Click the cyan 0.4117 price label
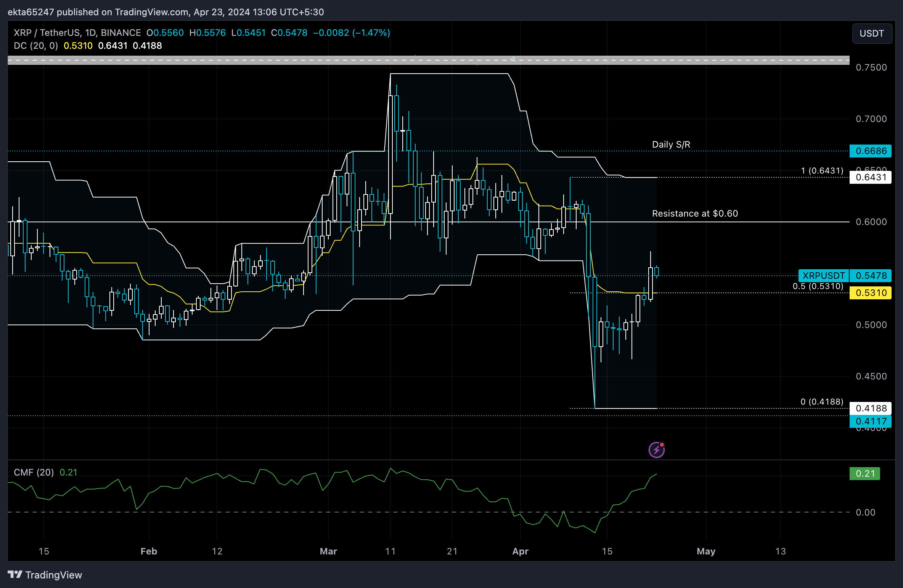Image resolution: width=903 pixels, height=588 pixels. (x=871, y=421)
